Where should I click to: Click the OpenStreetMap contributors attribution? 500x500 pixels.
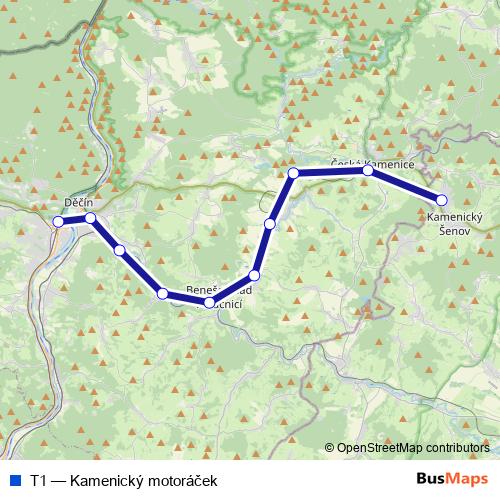407,448
